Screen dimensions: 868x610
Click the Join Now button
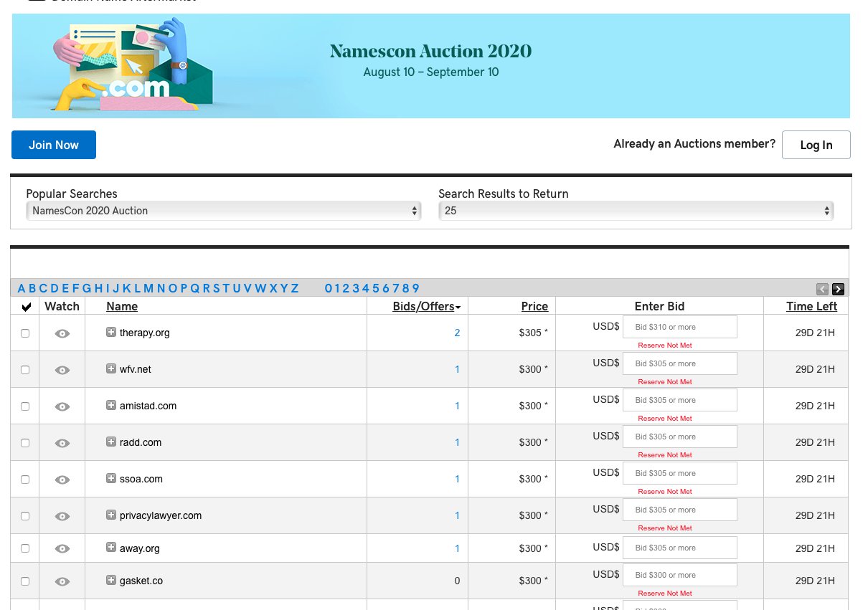coord(54,145)
